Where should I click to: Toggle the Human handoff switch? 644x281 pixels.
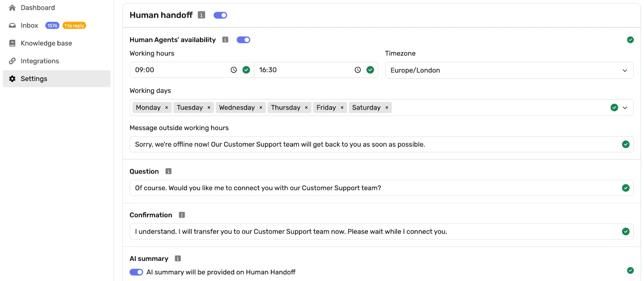220,15
